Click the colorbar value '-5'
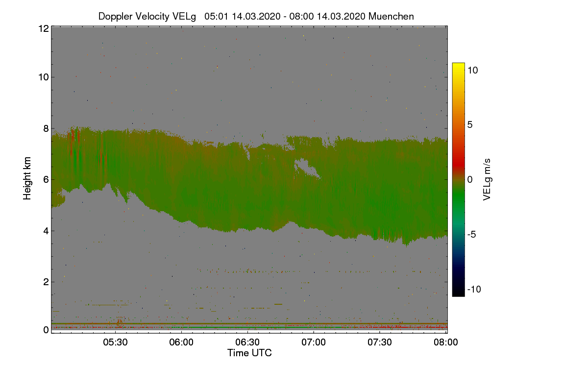 point(471,234)
